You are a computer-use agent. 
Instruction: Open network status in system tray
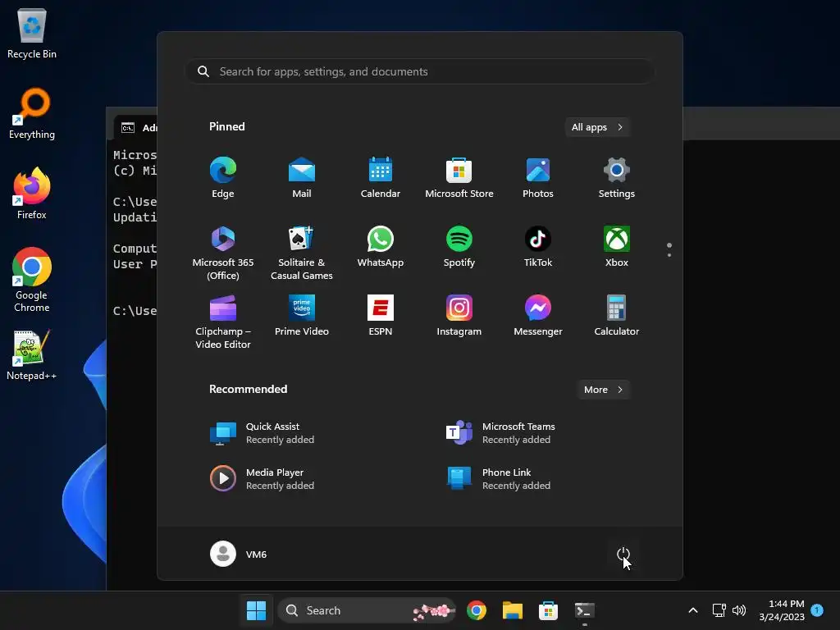[719, 610]
